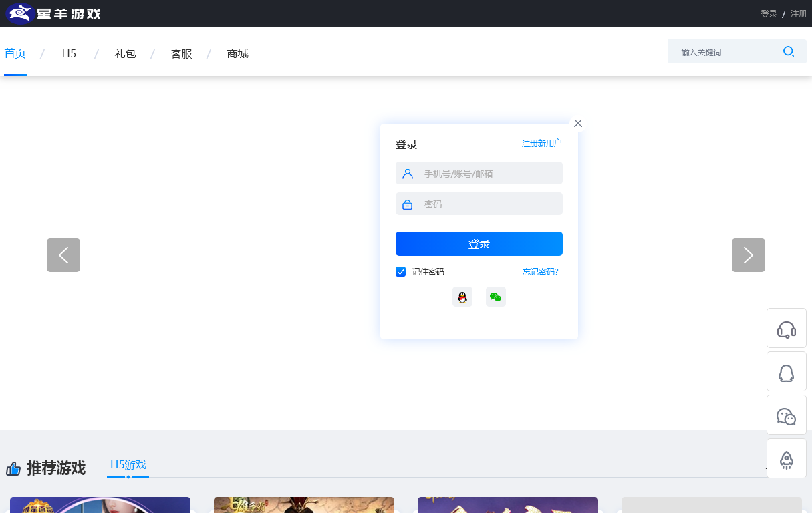Click the user icon in account field

click(408, 174)
